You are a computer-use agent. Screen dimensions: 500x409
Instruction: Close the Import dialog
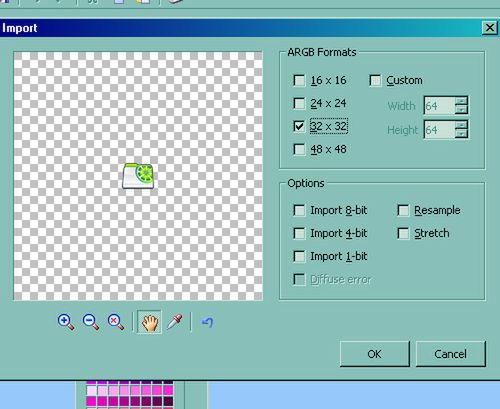(x=490, y=28)
